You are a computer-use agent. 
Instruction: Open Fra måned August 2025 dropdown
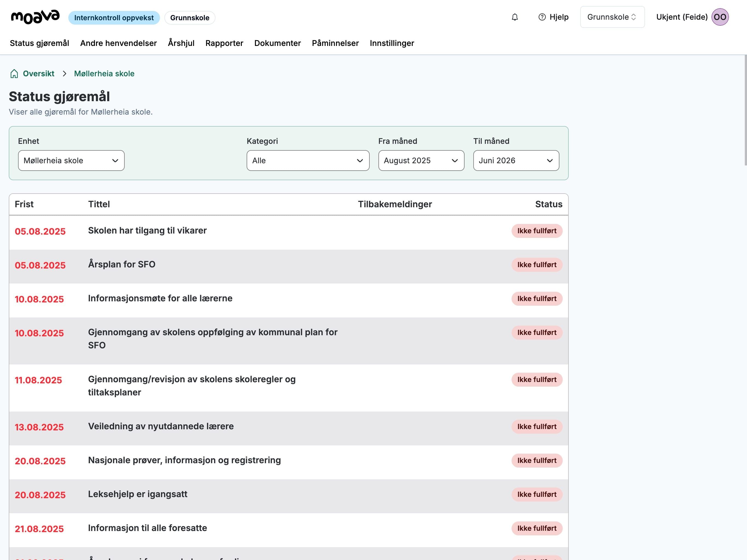pos(421,161)
